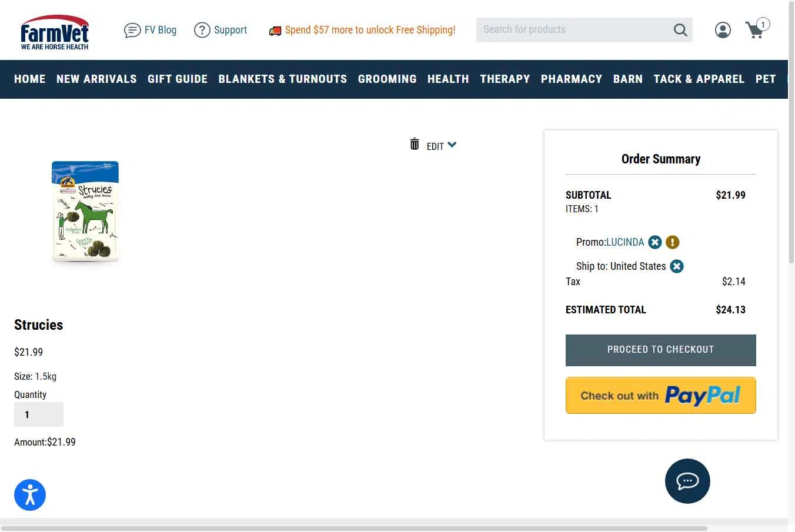This screenshot has height=532, width=795.
Task: Open BLANKETS & TURNOUTS menu
Action: [283, 79]
